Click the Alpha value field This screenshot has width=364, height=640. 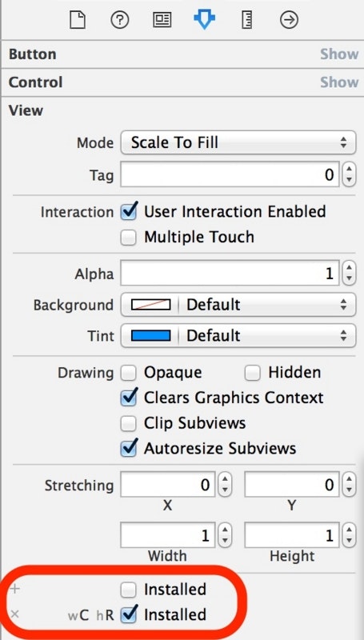point(230,274)
